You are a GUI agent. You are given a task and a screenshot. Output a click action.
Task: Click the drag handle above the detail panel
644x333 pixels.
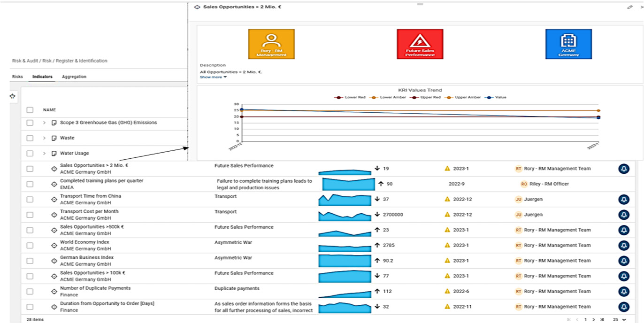pyautogui.click(x=420, y=4)
